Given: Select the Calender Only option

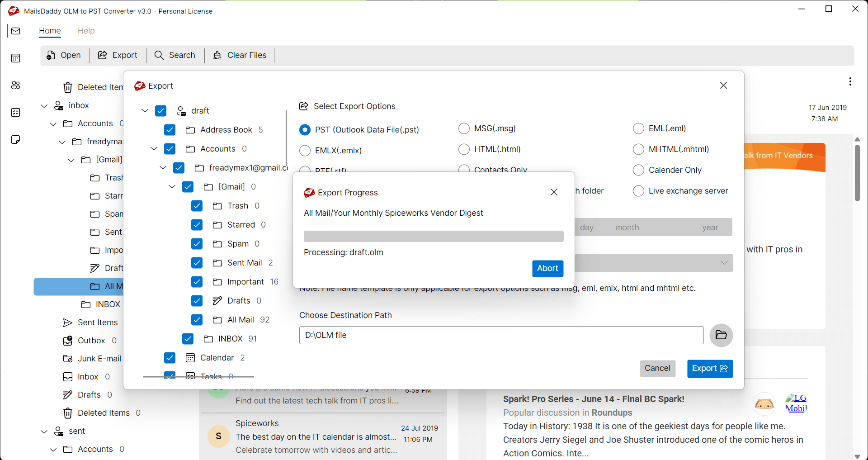Looking at the screenshot, I should coord(639,170).
